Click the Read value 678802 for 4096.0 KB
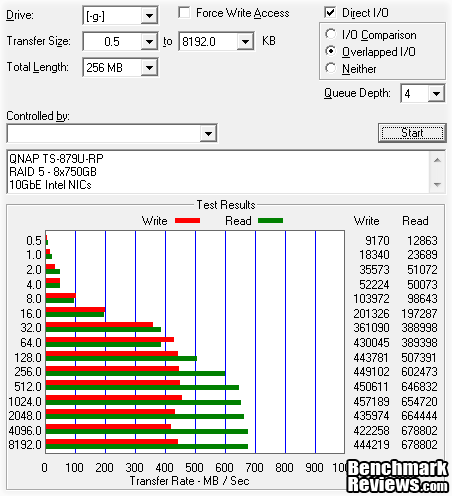The image size is (452, 496). 419,431
